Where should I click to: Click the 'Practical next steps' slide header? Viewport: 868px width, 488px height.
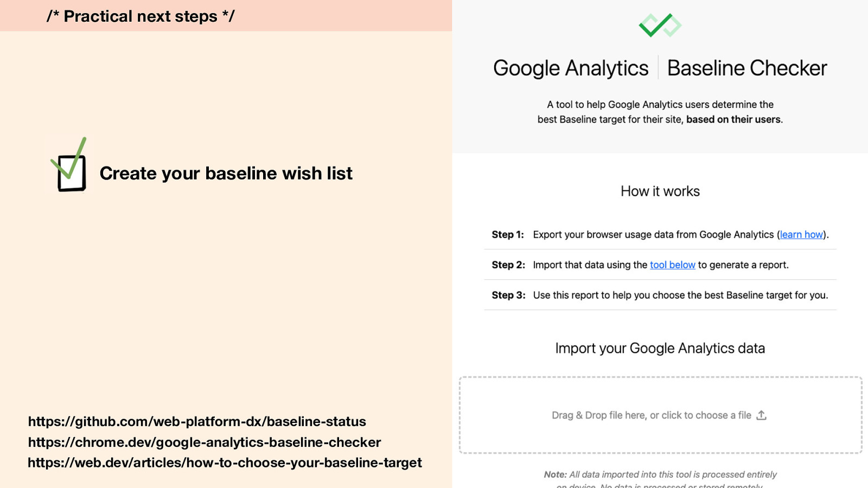coord(141,16)
